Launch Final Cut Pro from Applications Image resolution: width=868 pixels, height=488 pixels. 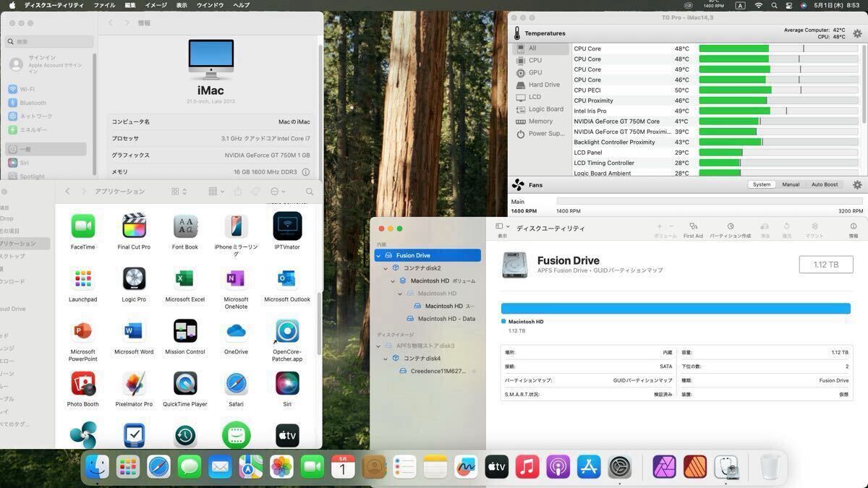pyautogui.click(x=134, y=226)
